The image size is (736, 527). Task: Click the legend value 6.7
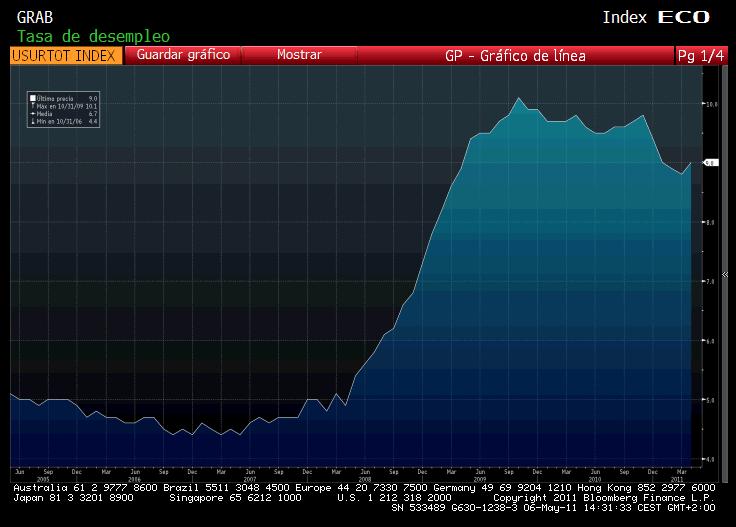pyautogui.click(x=93, y=114)
